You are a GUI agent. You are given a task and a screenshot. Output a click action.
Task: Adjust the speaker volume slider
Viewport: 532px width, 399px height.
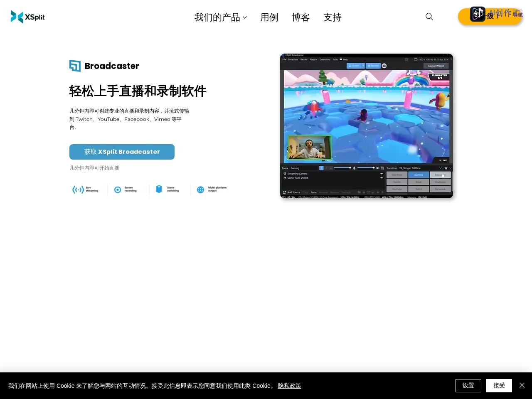point(366,168)
